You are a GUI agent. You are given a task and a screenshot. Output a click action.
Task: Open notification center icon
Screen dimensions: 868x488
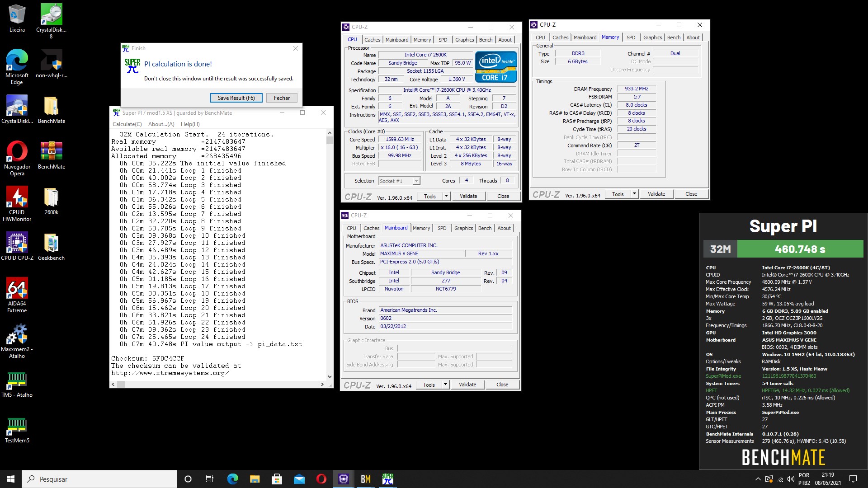coord(853,479)
